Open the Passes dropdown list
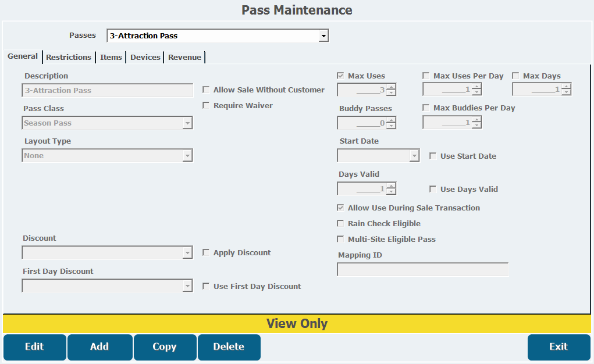 323,36
